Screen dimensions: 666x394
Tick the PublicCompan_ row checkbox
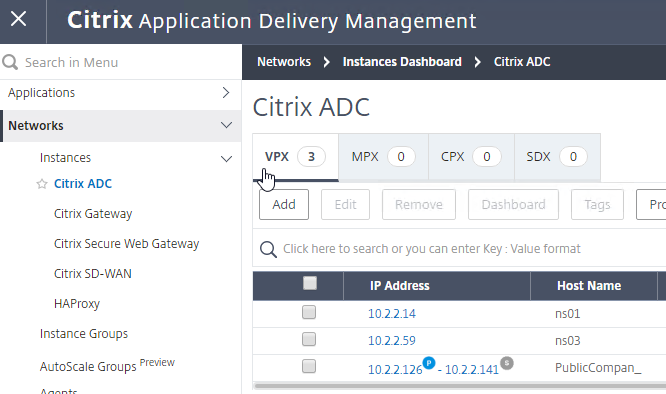[x=309, y=366]
